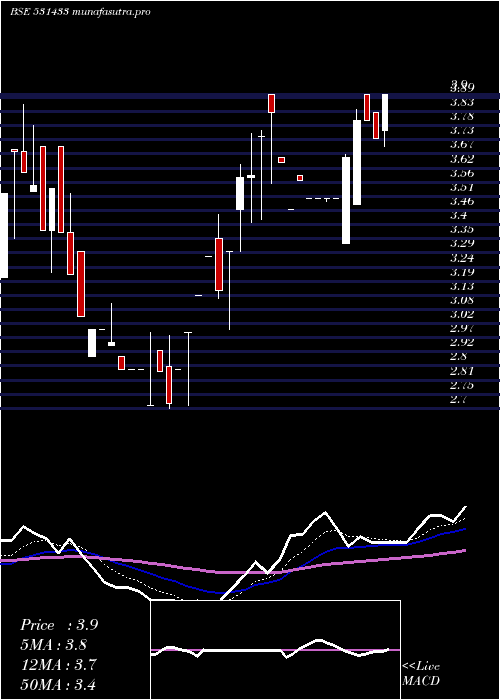Click the 3.78 price axis label
This screenshot has width=500, height=700.
(462, 117)
